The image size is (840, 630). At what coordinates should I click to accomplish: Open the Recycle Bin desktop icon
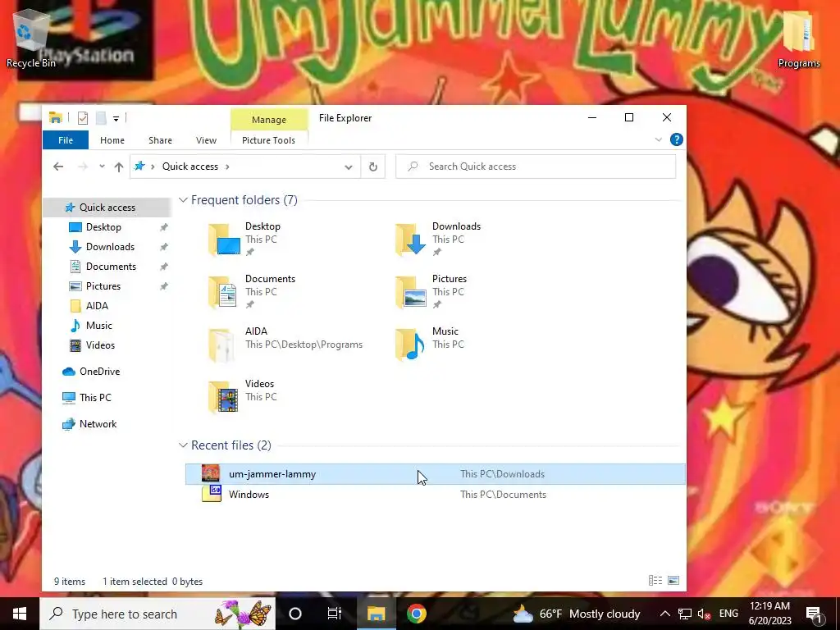pos(30,39)
